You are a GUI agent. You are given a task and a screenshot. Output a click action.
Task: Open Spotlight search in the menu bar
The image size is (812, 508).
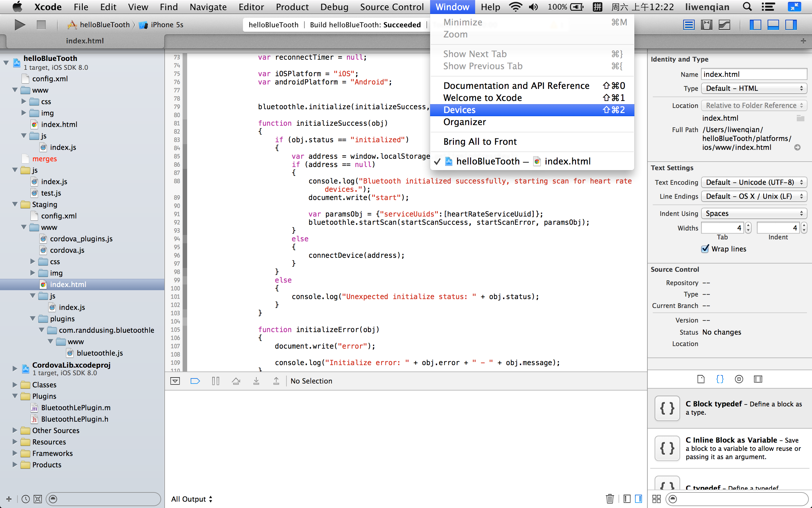[x=747, y=7]
